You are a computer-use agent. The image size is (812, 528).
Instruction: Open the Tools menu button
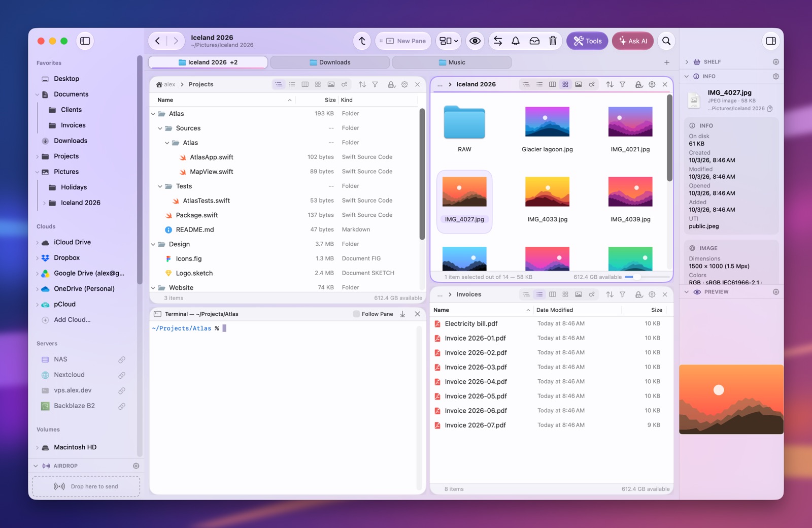(x=587, y=41)
